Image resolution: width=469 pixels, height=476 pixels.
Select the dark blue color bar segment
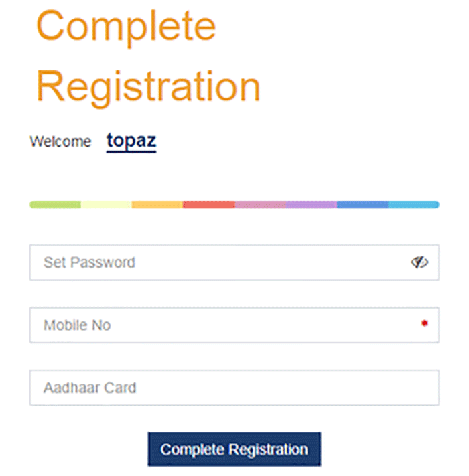(x=362, y=205)
